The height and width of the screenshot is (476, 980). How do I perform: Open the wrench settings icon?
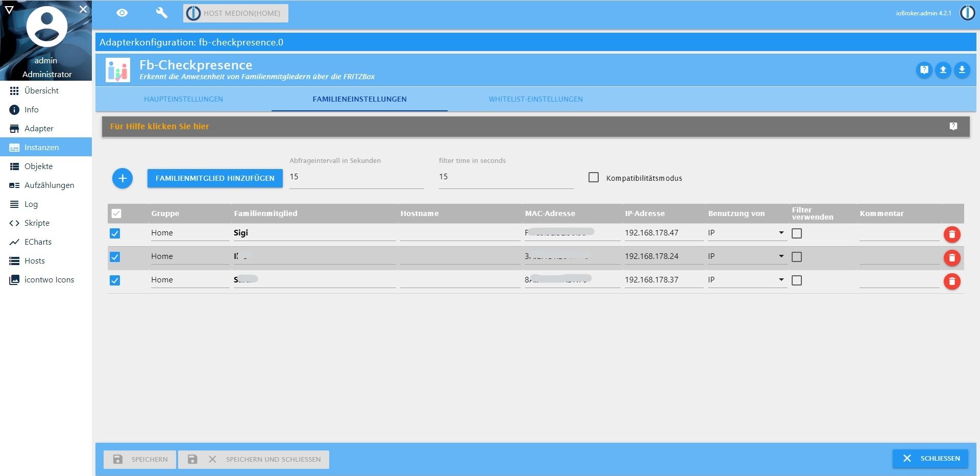pos(161,13)
